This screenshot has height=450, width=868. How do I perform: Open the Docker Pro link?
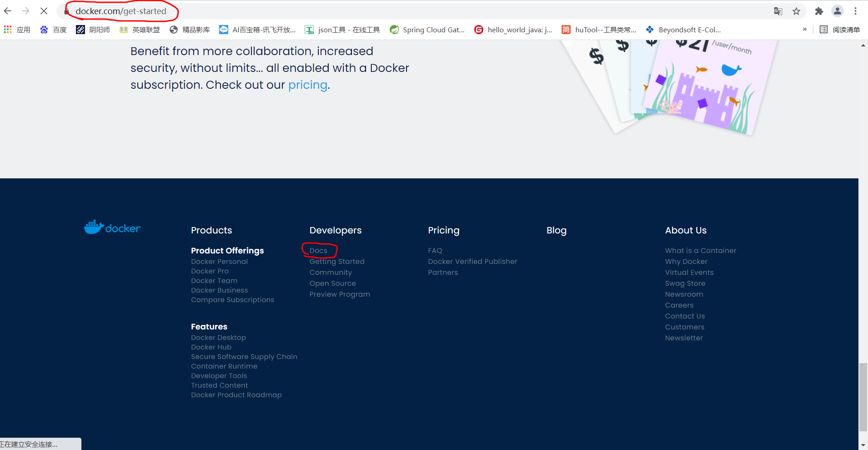210,271
